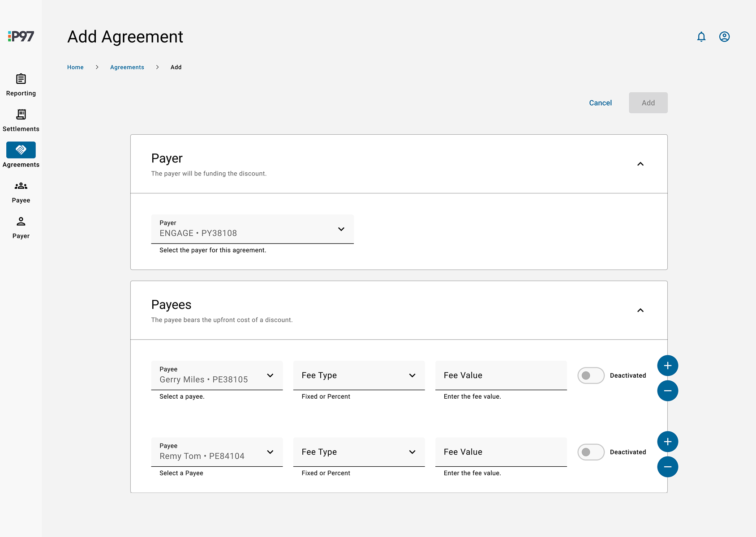756x537 pixels.
Task: Toggle Deactivated switch for Gerry Miles
Action: point(590,375)
